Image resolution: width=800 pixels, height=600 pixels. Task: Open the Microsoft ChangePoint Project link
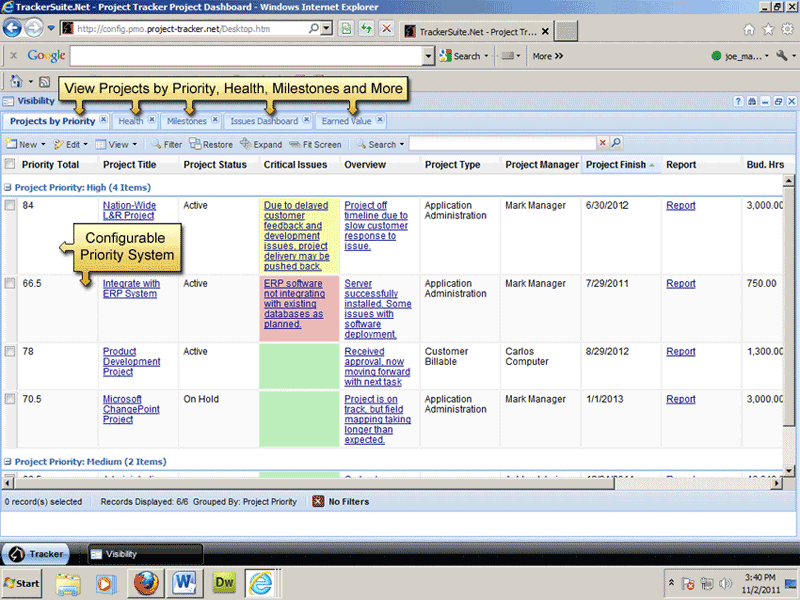click(131, 409)
